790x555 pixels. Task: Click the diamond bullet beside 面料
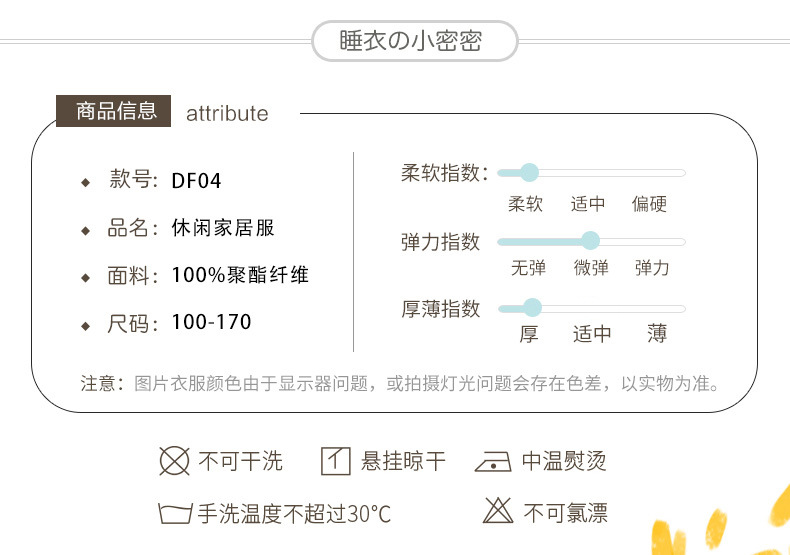(85, 277)
